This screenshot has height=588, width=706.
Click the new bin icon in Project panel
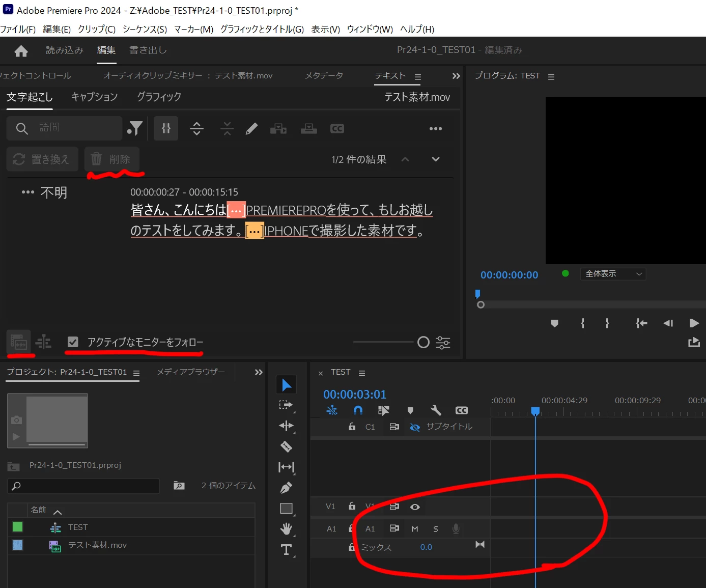coord(179,486)
